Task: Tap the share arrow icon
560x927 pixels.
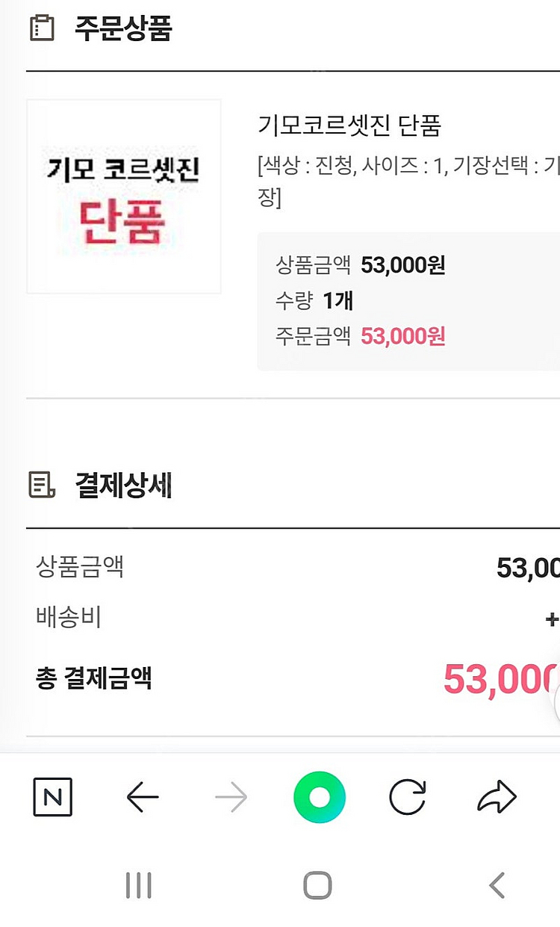Action: coord(497,797)
